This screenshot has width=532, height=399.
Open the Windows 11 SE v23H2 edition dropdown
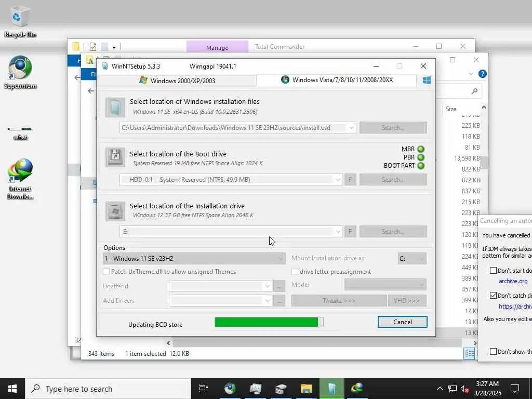194,259
